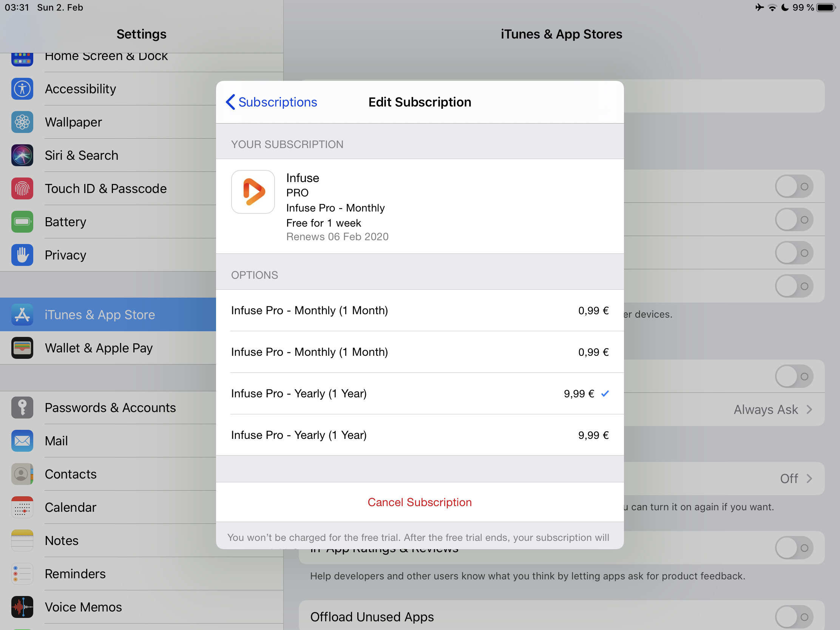Open the Wallet & Apple Pay icon
Screen dimensions: 840x630
pos(22,348)
